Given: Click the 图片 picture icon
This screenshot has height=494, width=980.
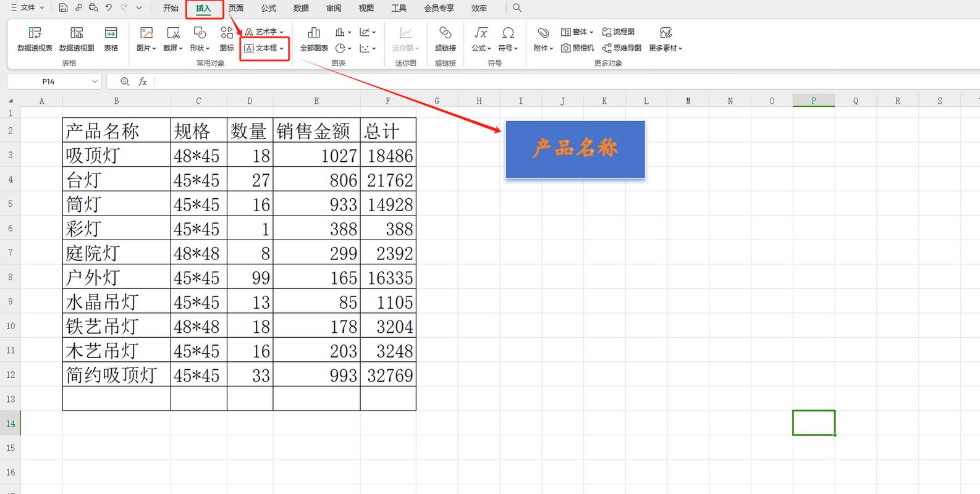Looking at the screenshot, I should click(x=146, y=33).
